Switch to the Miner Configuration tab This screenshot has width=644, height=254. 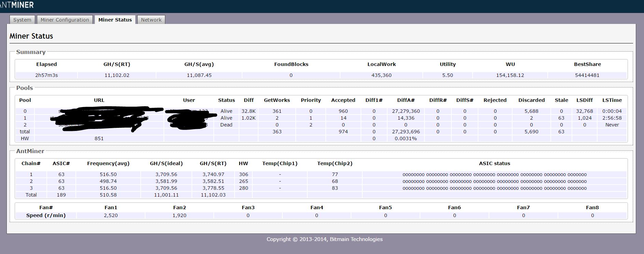coord(65,20)
